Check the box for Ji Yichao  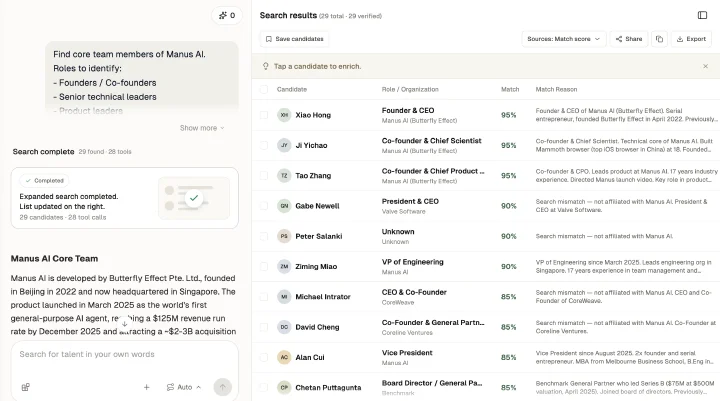coord(264,145)
